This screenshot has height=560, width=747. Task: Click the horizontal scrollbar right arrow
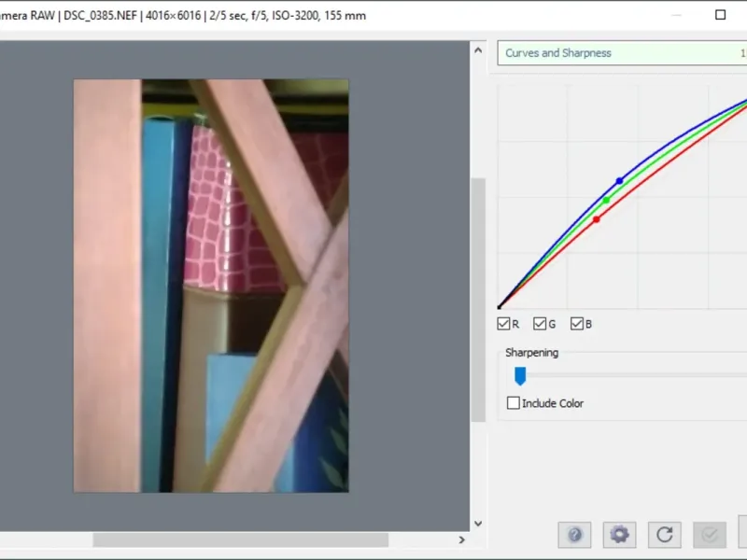tap(461, 539)
